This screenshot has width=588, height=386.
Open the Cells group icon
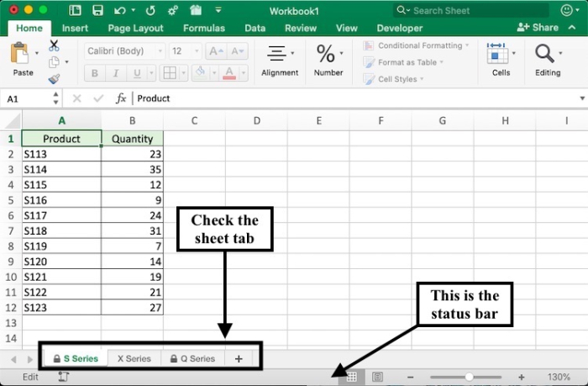point(497,53)
